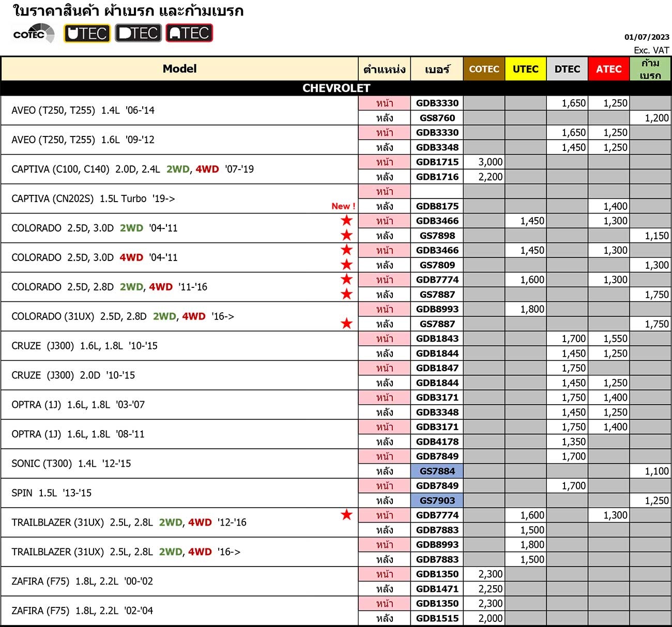672x627 pixels.
Task: Click part number GS8760
Action: click(437, 118)
